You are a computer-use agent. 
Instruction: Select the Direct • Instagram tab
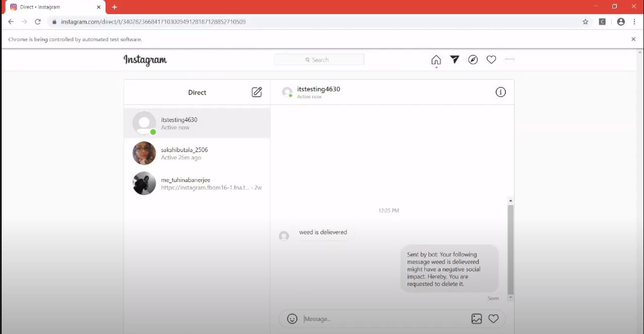[x=55, y=7]
